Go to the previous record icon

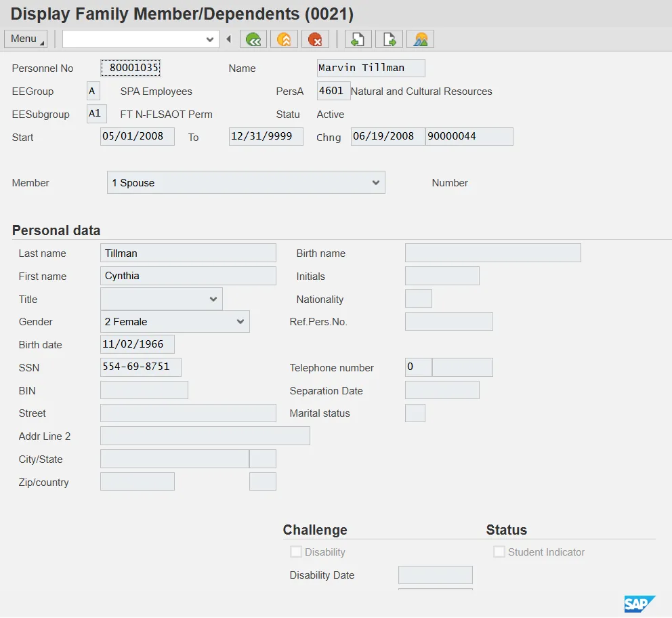pyautogui.click(x=358, y=39)
